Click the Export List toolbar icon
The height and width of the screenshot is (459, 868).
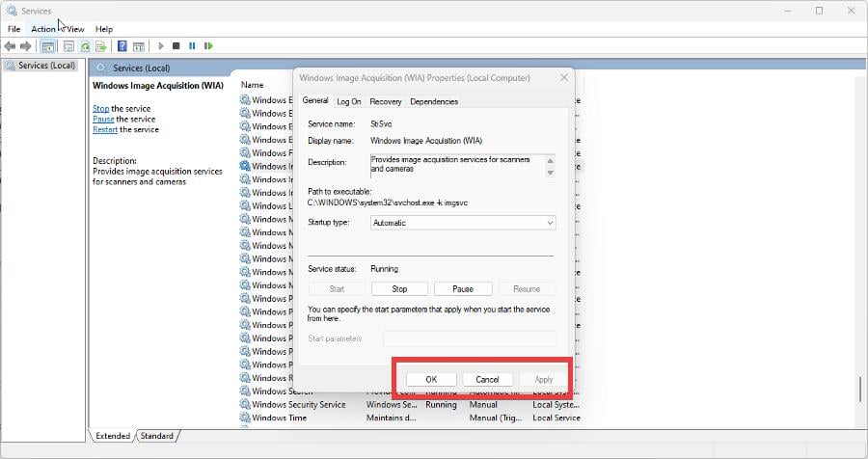coord(100,46)
